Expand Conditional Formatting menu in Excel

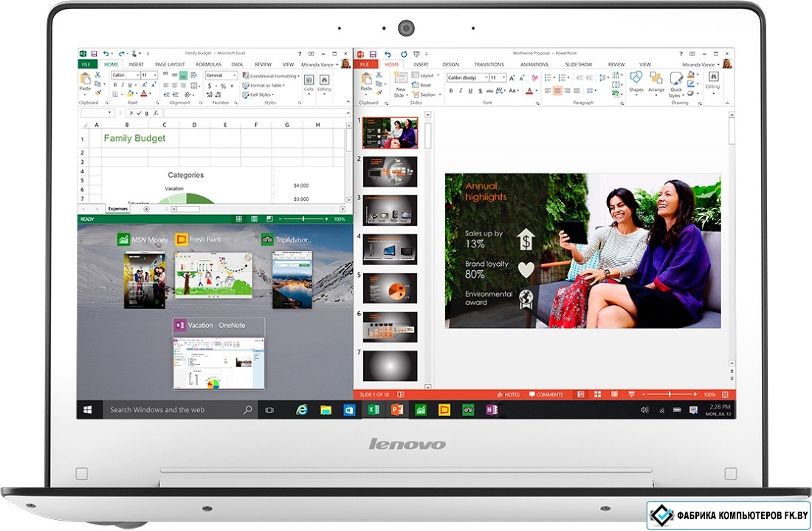click(271, 75)
